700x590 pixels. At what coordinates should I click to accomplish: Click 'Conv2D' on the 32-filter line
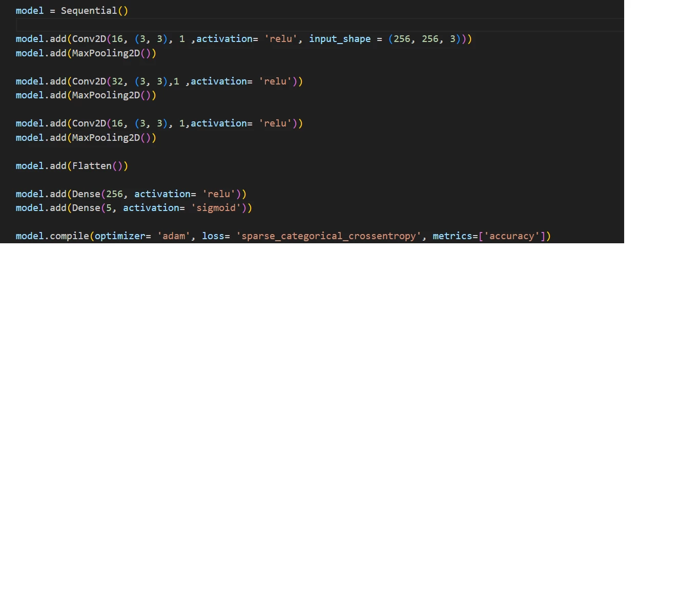tap(89, 81)
